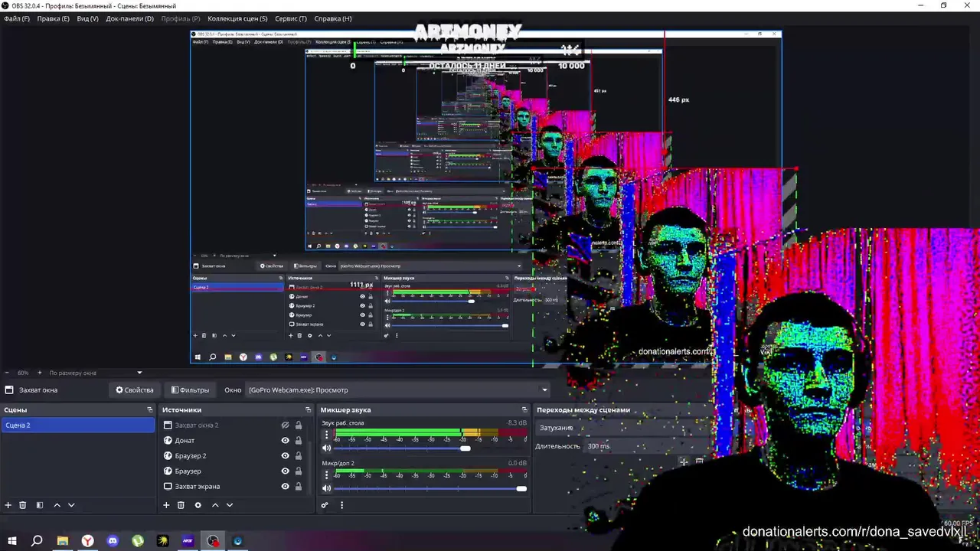Pop out the Микшер звука dock panel

point(524,410)
